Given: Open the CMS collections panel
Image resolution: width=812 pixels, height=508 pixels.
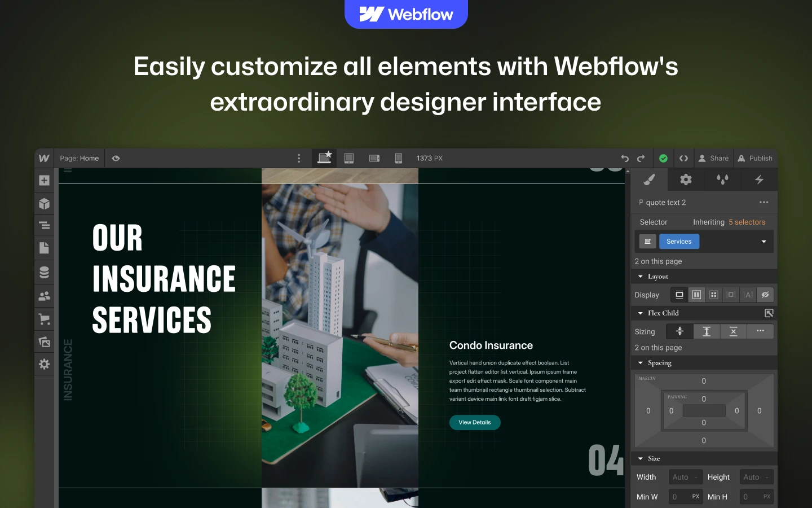Looking at the screenshot, I should pos(44,272).
